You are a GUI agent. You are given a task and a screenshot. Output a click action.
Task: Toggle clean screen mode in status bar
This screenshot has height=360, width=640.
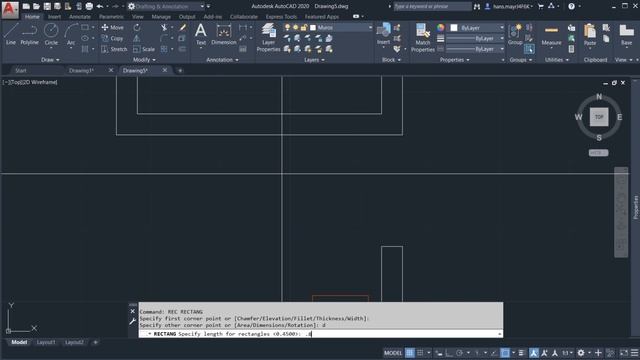tap(624, 353)
